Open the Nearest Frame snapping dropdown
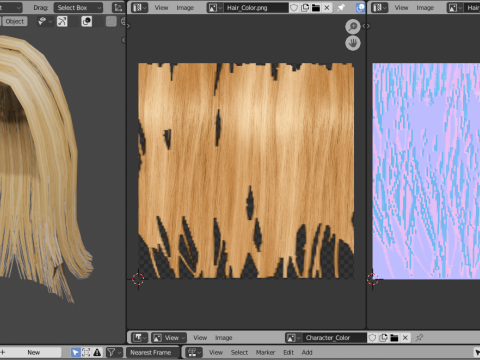This screenshot has height=360, width=480. point(152,352)
